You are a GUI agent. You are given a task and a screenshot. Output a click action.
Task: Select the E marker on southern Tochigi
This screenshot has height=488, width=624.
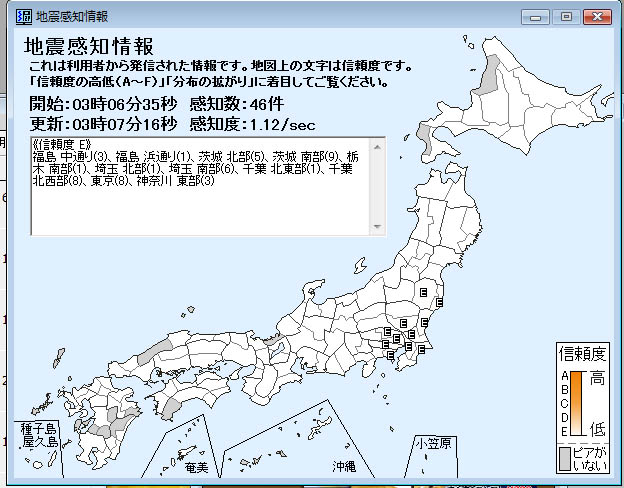coord(403,323)
